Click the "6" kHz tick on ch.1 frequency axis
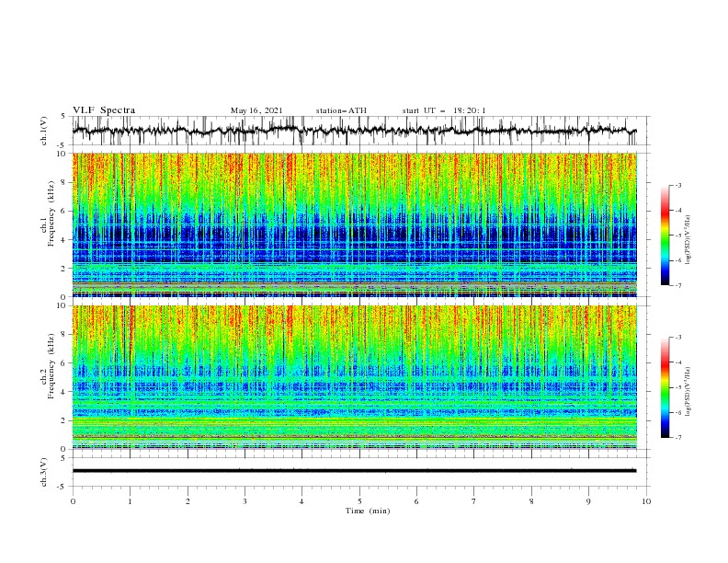The image size is (728, 563). click(64, 211)
